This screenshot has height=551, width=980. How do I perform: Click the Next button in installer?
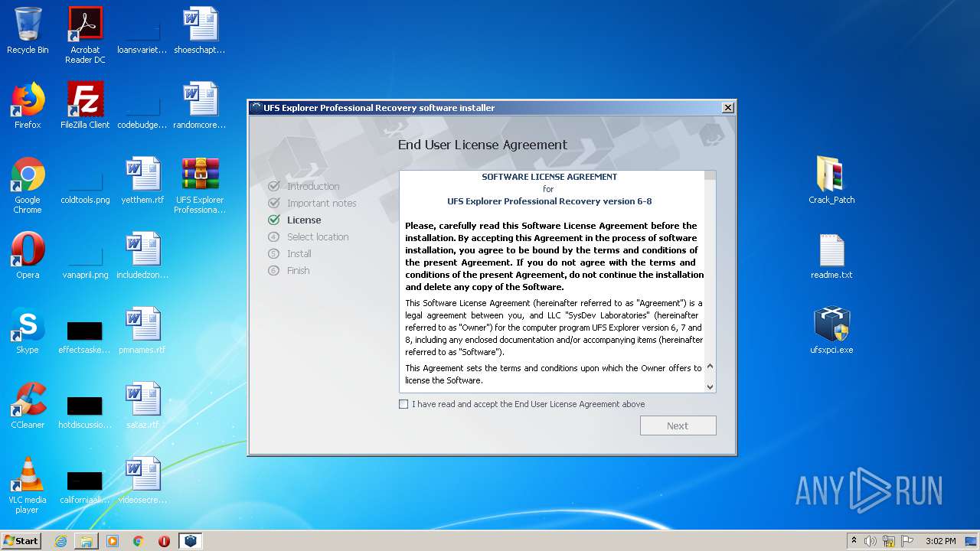click(x=678, y=425)
